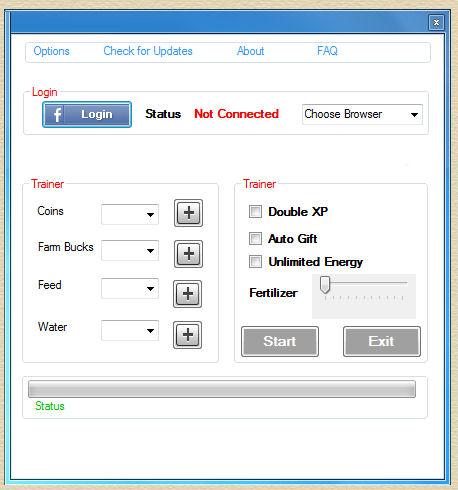
Task: Click the Fertilizer slider handle
Action: point(325,284)
